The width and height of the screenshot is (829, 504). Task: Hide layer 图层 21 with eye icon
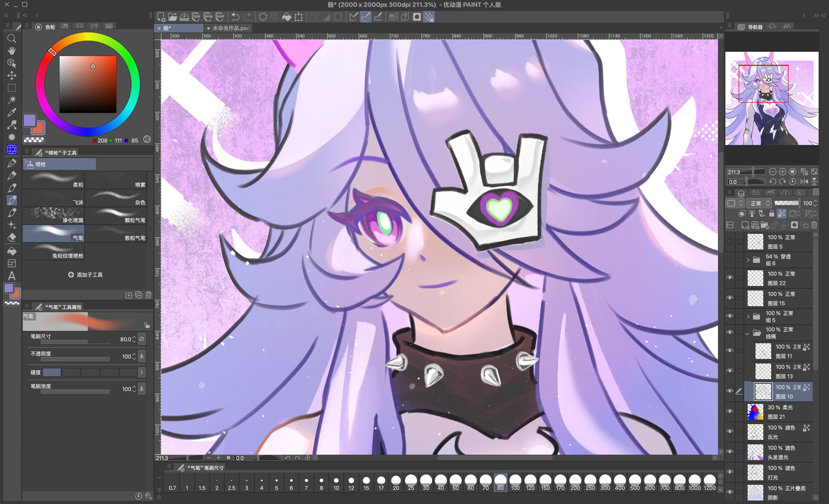tap(730, 411)
